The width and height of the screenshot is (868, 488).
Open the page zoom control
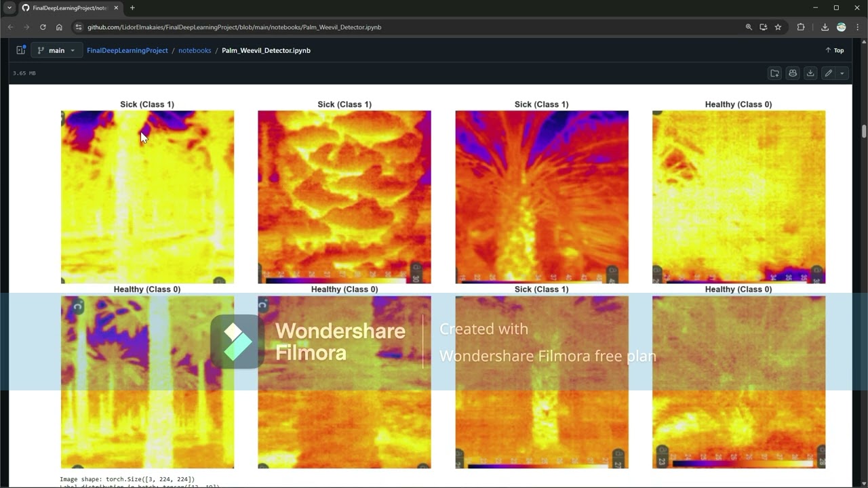tap(749, 27)
